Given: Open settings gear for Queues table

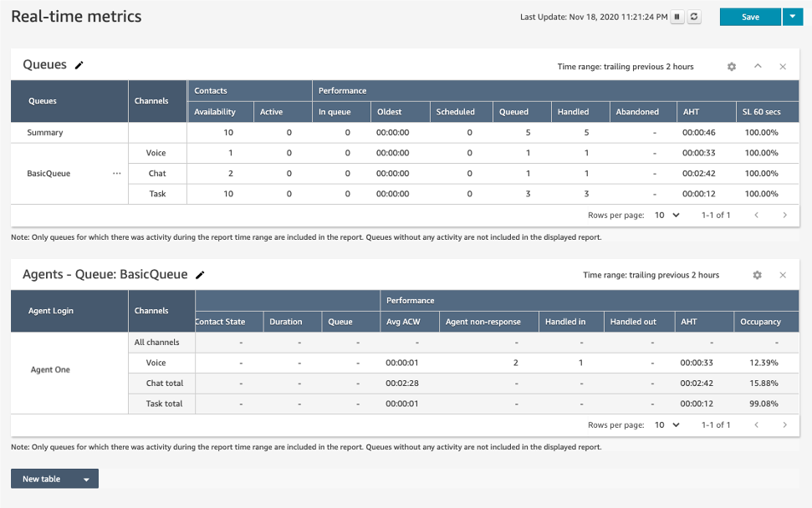Looking at the screenshot, I should [732, 65].
